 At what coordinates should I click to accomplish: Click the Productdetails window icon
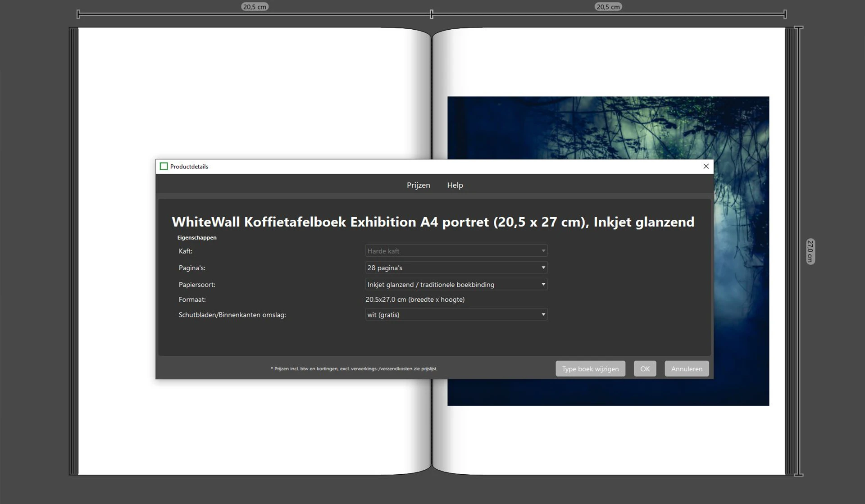[164, 166]
